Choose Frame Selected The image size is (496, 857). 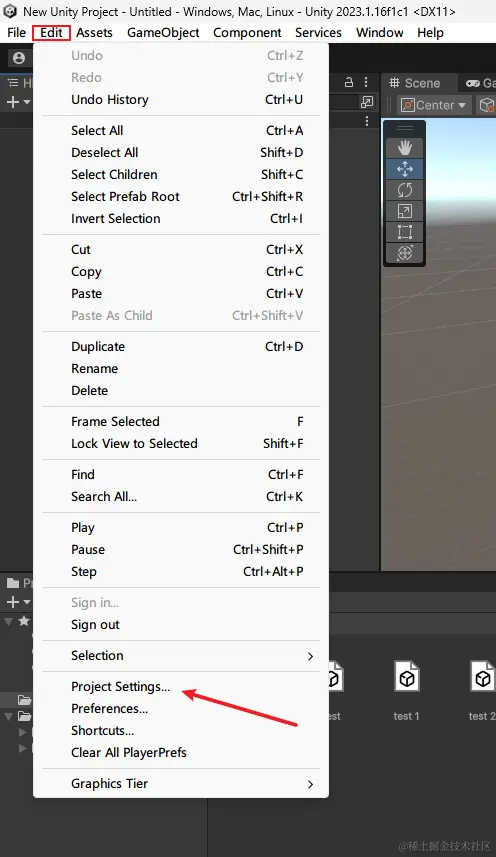tap(181, 421)
